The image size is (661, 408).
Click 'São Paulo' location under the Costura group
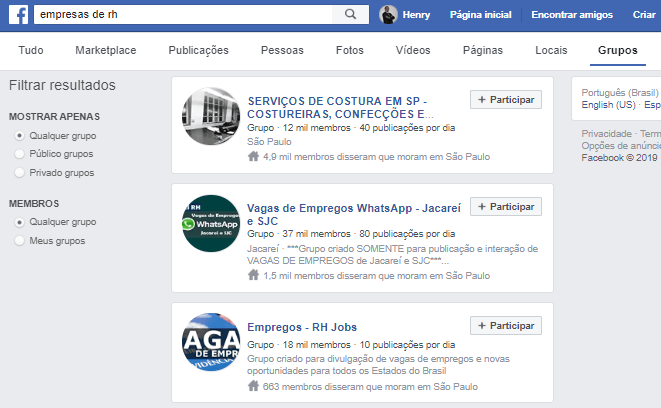(269, 142)
